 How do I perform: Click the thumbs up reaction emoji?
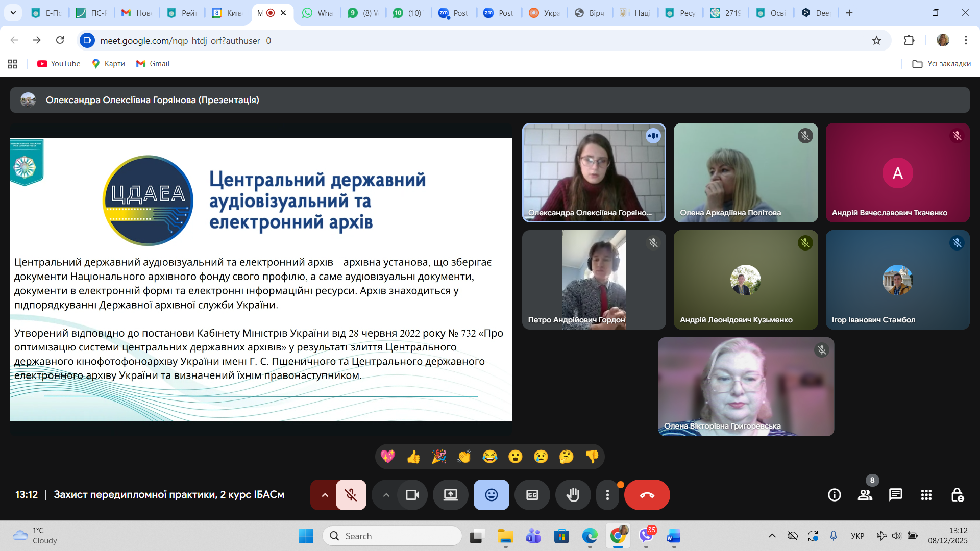[x=413, y=457]
